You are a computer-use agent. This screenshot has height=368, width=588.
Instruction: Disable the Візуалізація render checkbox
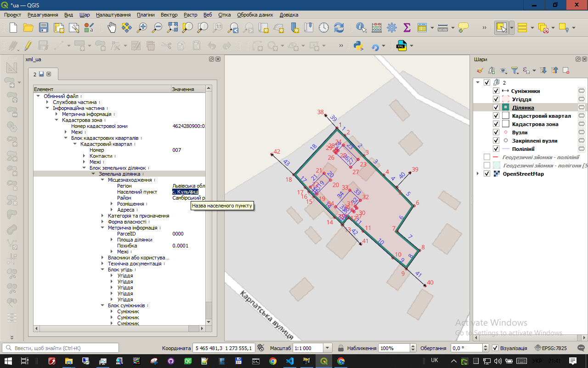coord(495,348)
